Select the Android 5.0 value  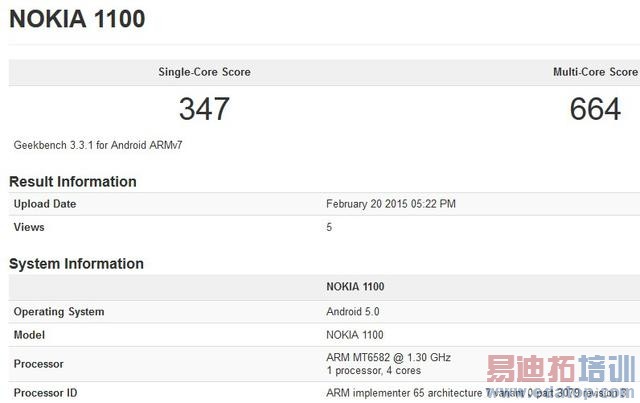pos(353,312)
